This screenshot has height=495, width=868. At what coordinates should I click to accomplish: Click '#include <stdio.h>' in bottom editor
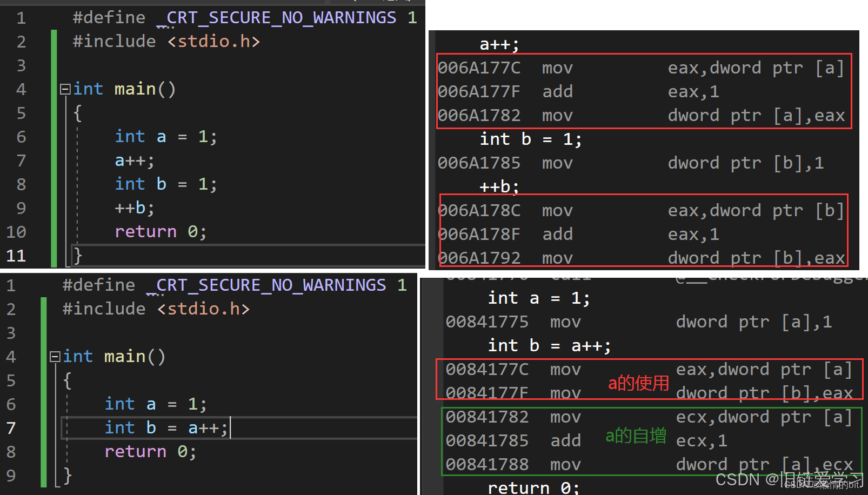pos(156,309)
